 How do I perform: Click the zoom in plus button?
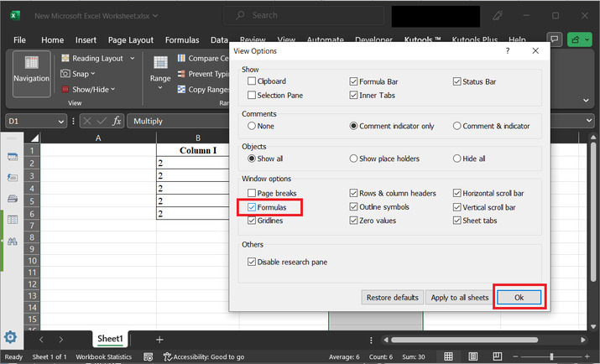coord(587,356)
